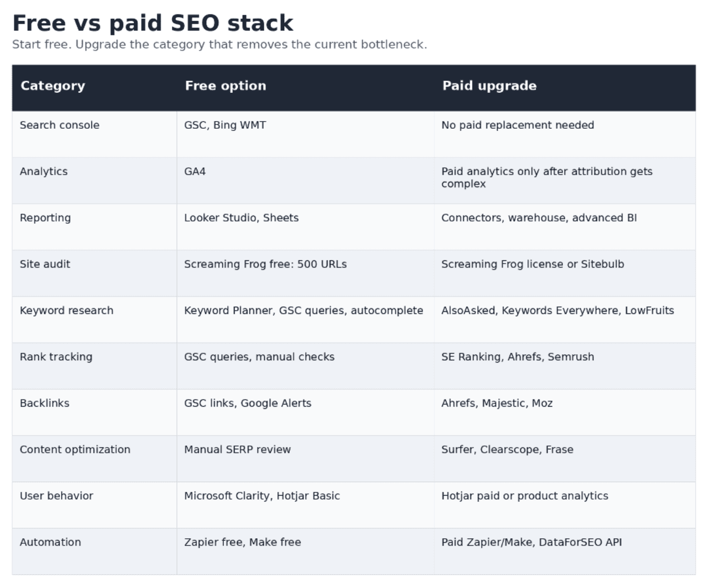Click 'Connectors, warehouse, advanced BI' cell

point(565,227)
